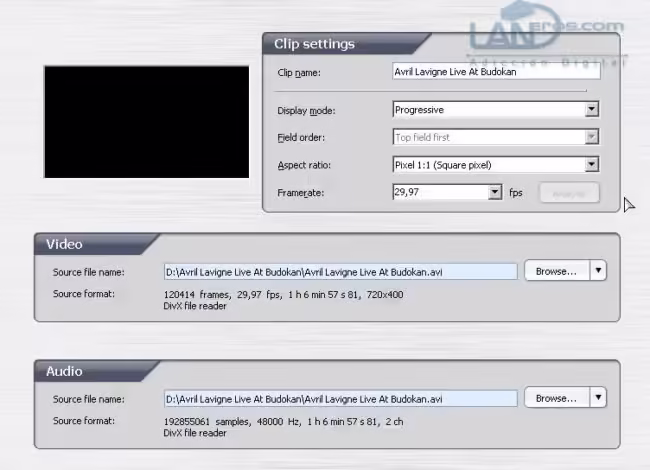Open the Audio Browse dropdown arrow
The width and height of the screenshot is (650, 470).
click(x=598, y=398)
